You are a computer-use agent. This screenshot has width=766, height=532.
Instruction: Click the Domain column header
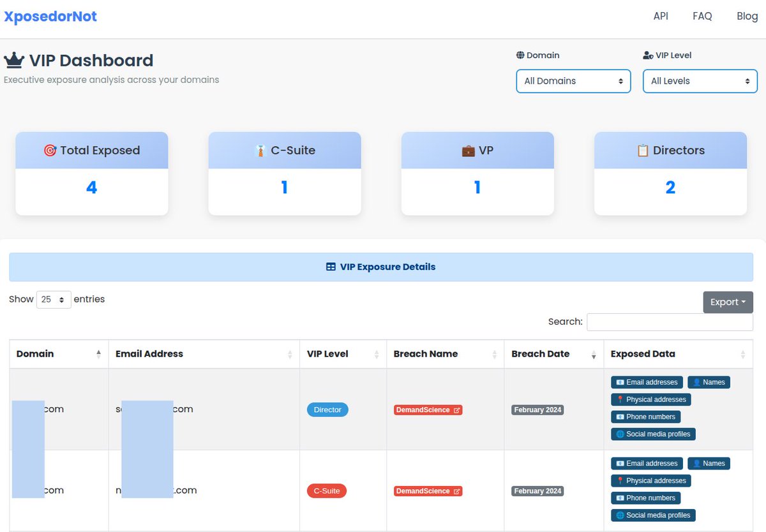click(59, 354)
